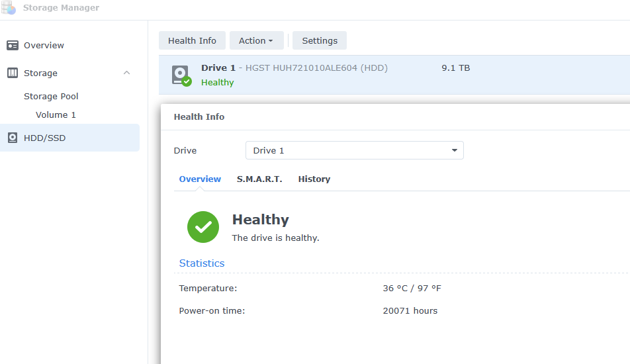Open the Drive selection combo box

[354, 151]
